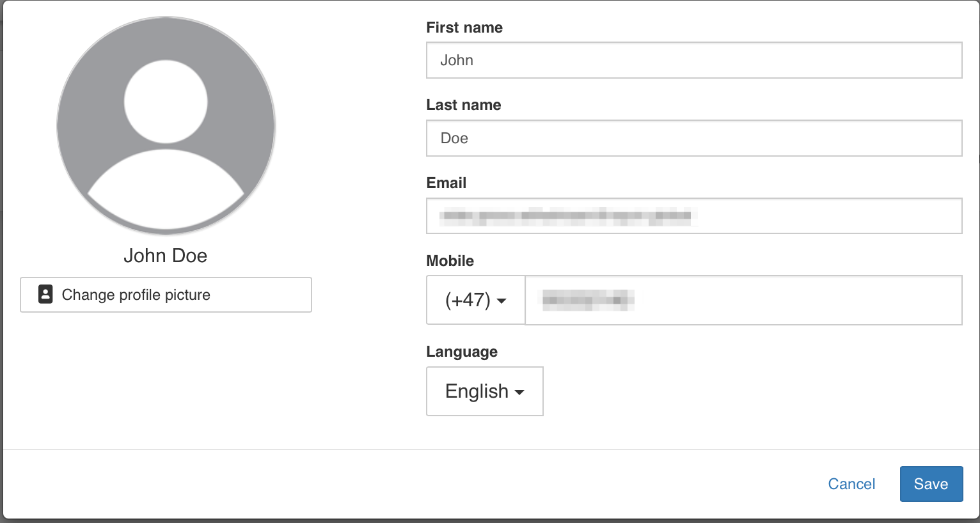Click the Mobile phone number field
Screen dimensions: 980x523
pos(742,300)
